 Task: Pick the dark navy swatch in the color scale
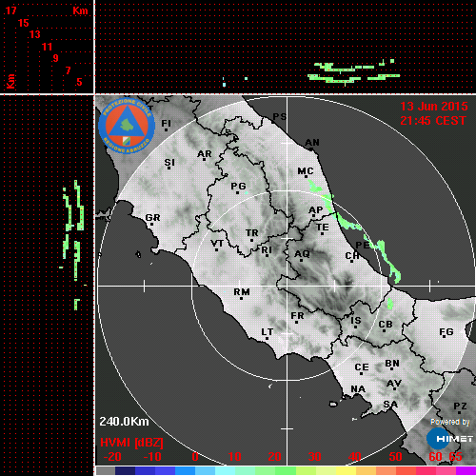(x=125, y=470)
